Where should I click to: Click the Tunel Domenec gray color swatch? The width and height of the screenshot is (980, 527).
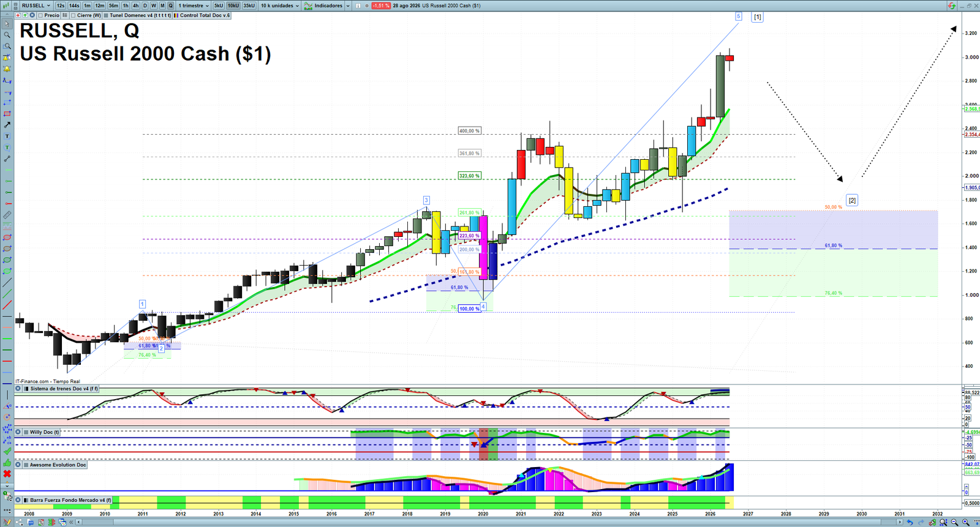pyautogui.click(x=106, y=15)
